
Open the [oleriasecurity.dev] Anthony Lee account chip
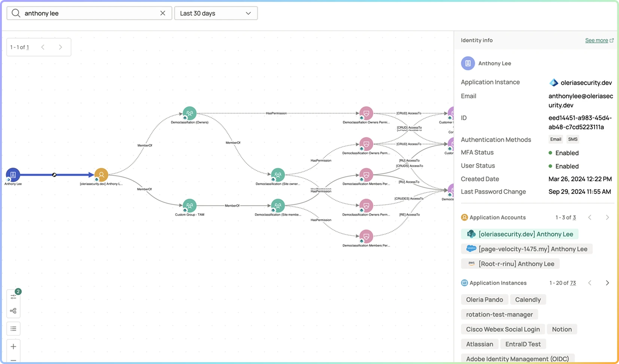tap(520, 234)
